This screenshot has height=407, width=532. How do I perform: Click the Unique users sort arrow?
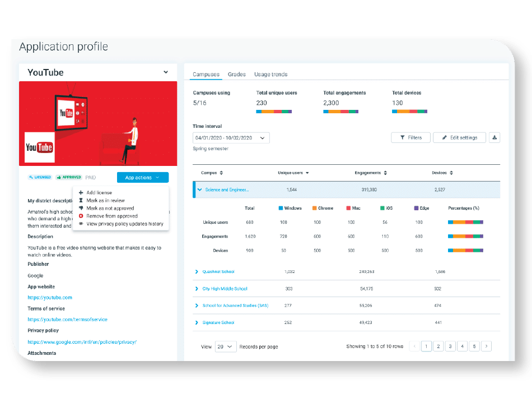[x=307, y=173]
